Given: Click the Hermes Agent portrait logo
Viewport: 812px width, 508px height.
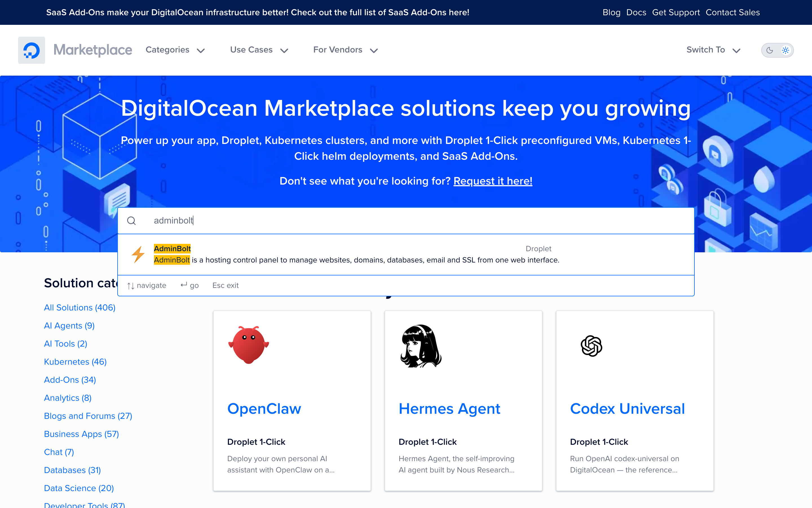Looking at the screenshot, I should pyautogui.click(x=421, y=346).
